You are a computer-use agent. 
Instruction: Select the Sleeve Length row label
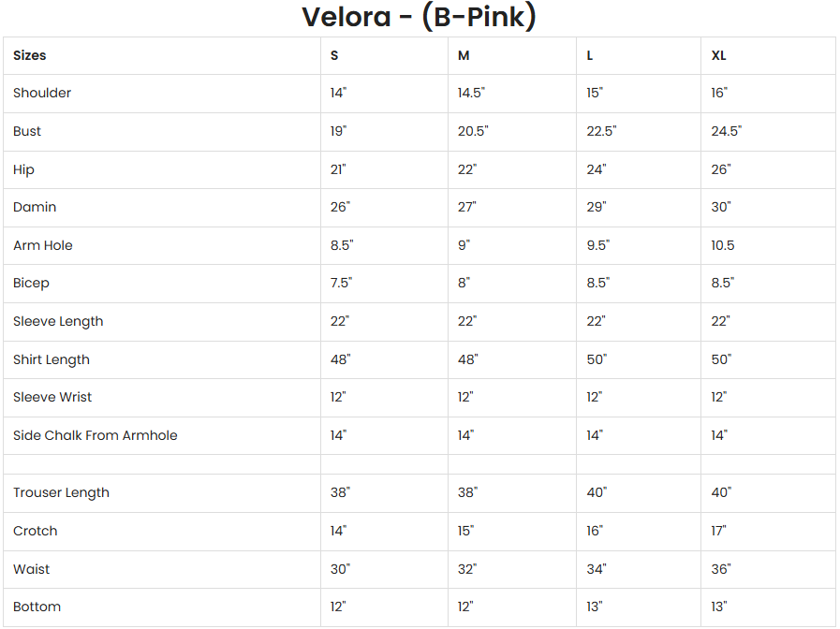(x=58, y=321)
